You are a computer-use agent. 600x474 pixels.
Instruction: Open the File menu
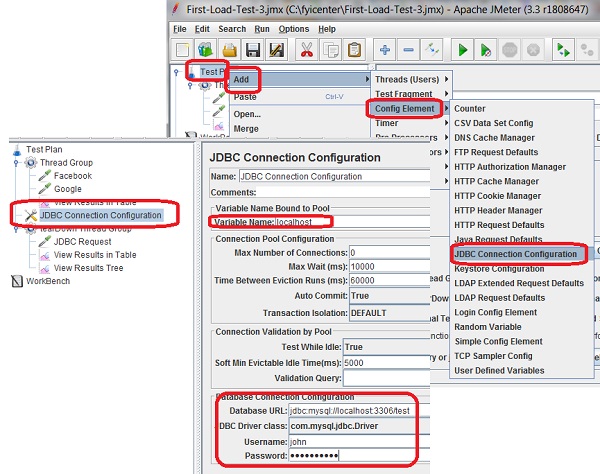pos(179,29)
